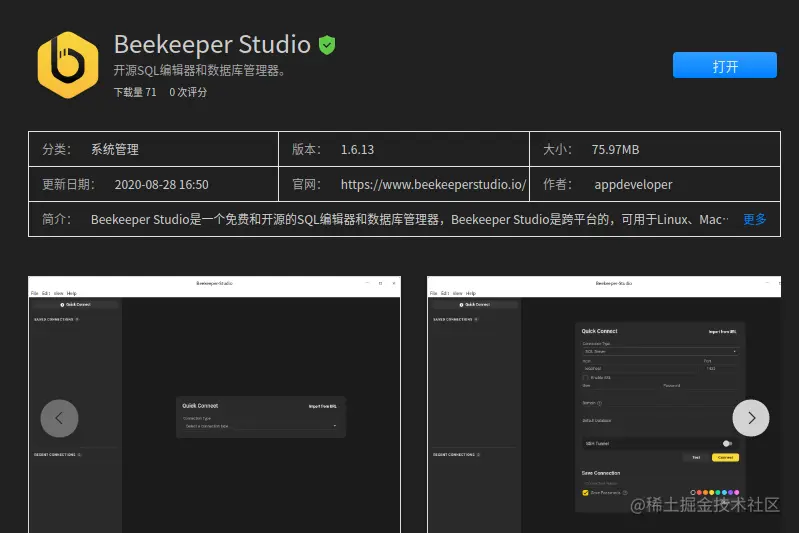Viewport: 799px width, 533px height.
Task: Click update date 2020-08-28 16:50
Action: click(162, 184)
